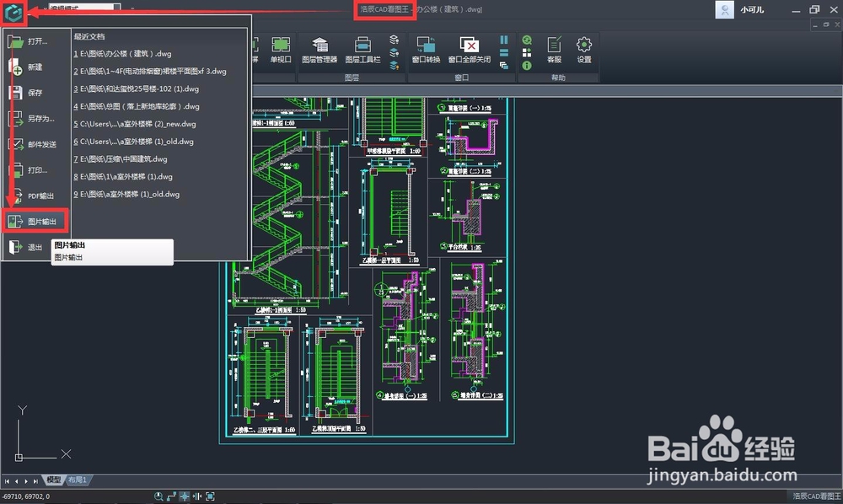This screenshot has width=843, height=504.
Task: Click top small layer-stack icon in 图层 group
Action: (x=394, y=40)
